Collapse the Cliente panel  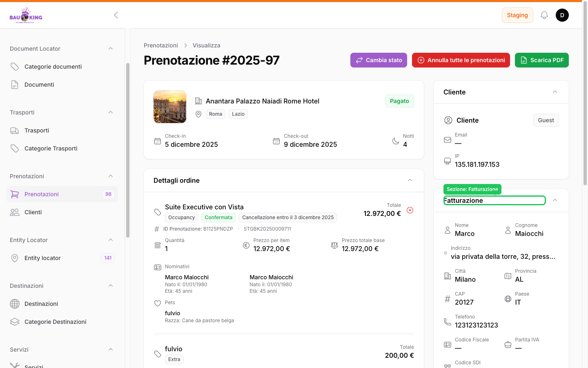click(555, 92)
